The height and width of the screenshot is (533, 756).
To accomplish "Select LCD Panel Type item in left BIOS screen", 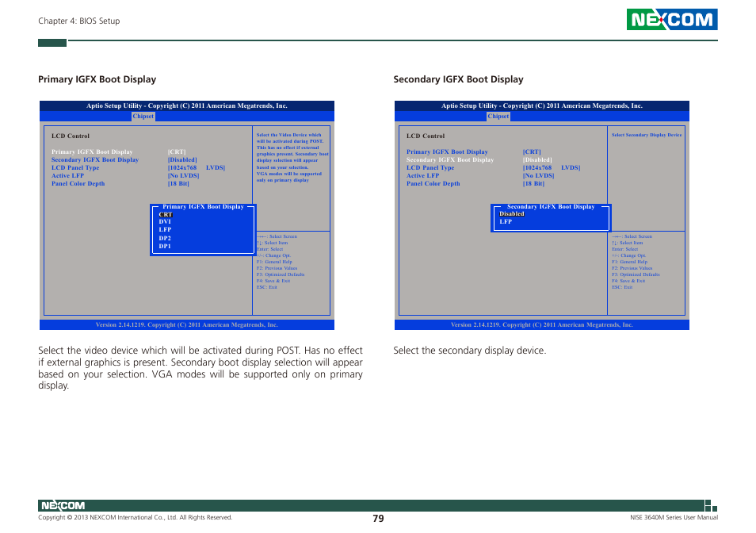I will pos(75,167).
